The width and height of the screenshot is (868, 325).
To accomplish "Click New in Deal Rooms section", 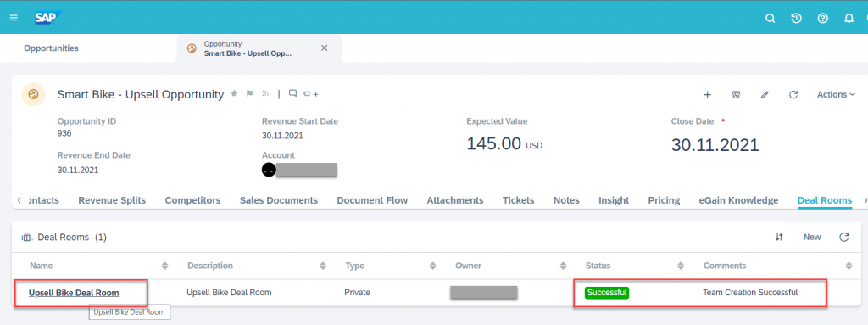I will [812, 237].
